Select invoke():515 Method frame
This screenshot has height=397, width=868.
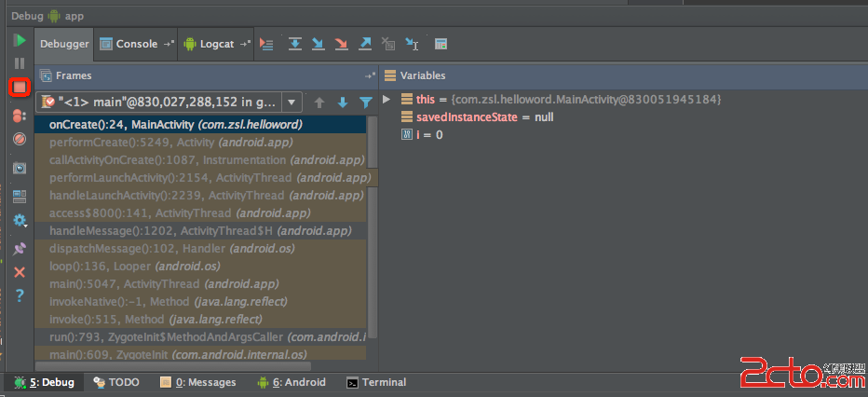coord(200,320)
